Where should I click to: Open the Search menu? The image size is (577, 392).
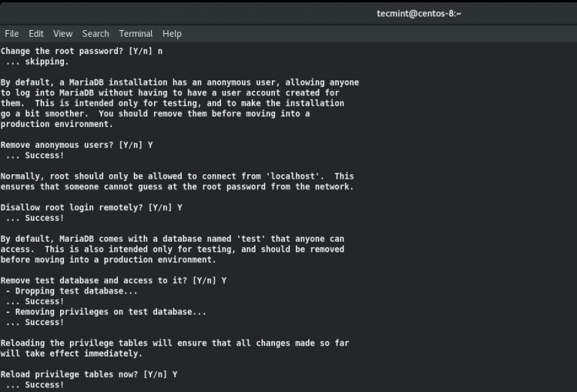pyautogui.click(x=95, y=34)
